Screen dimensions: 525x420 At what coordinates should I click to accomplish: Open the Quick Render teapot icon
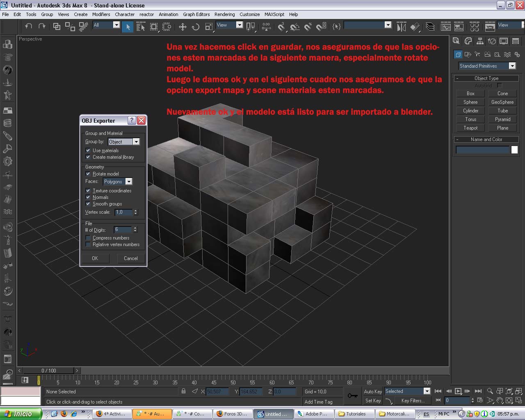(490, 27)
